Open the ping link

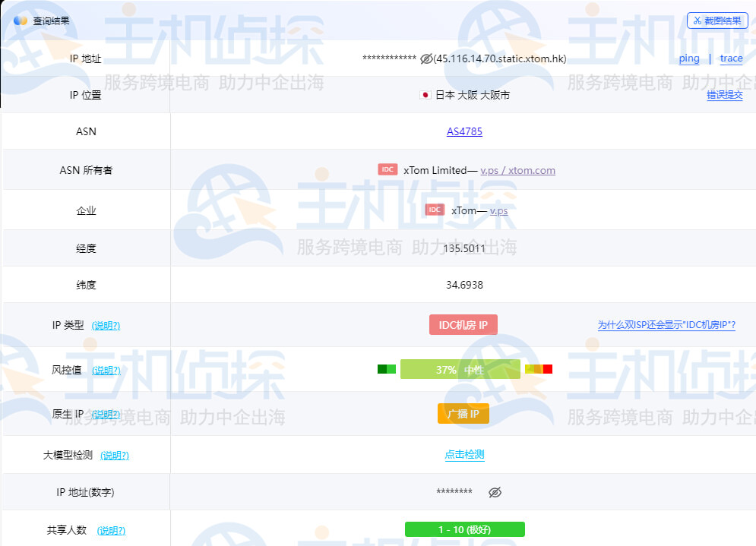click(688, 58)
